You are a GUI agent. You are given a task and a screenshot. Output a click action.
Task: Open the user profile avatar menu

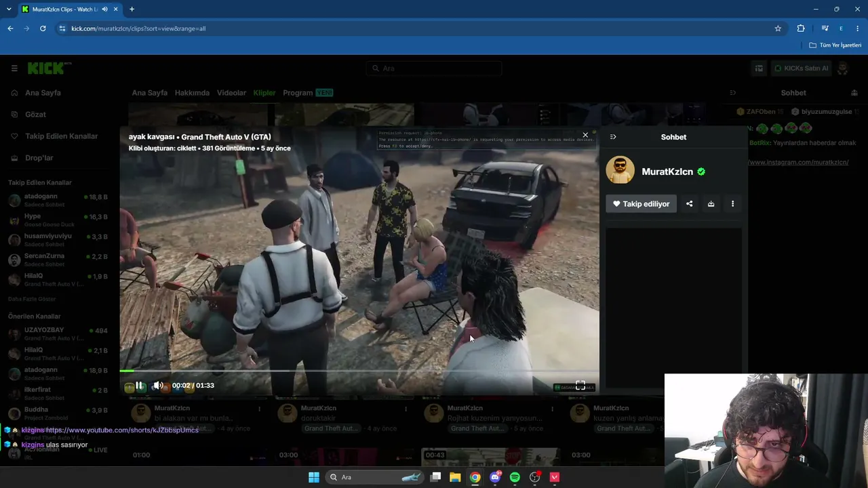[843, 68]
